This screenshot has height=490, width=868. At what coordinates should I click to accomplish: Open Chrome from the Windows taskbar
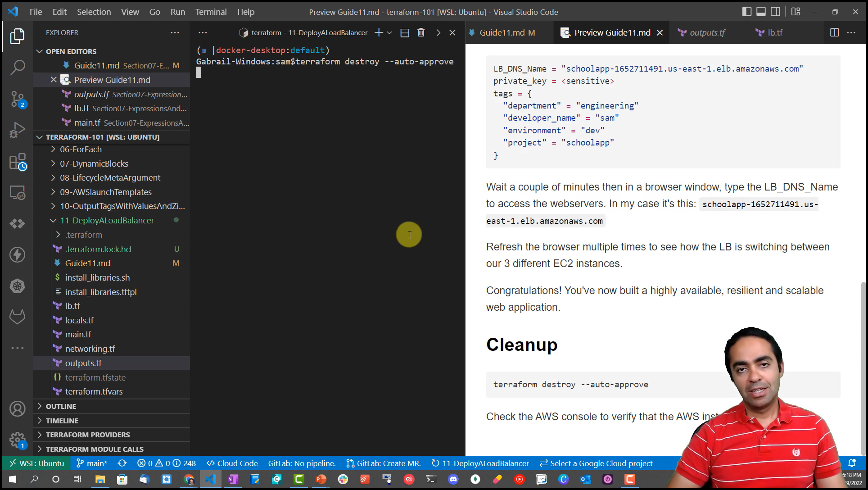click(189, 479)
